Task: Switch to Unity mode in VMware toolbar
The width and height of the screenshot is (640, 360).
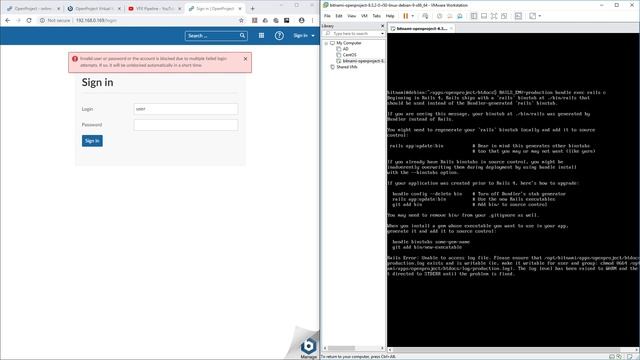Action: 504,16
